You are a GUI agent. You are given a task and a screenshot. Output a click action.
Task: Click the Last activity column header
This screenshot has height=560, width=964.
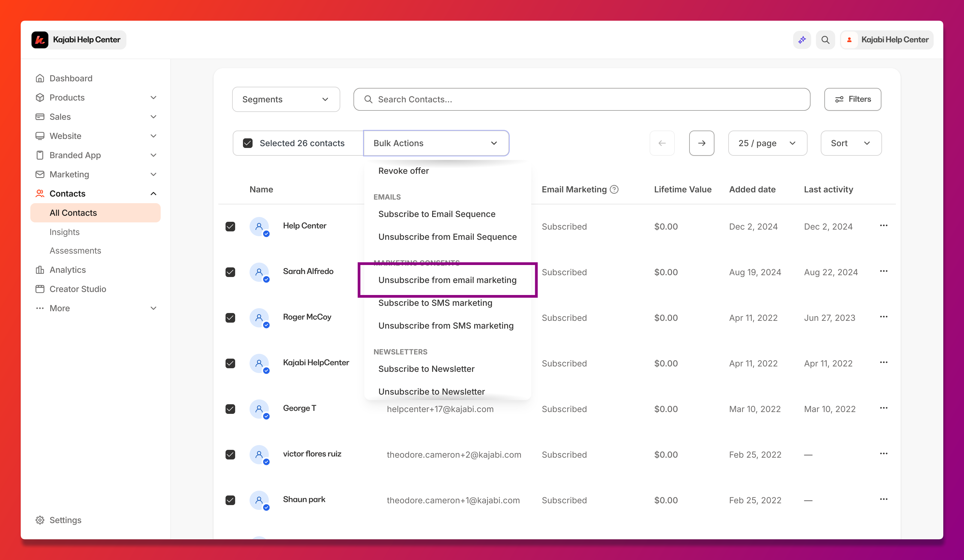tap(828, 190)
